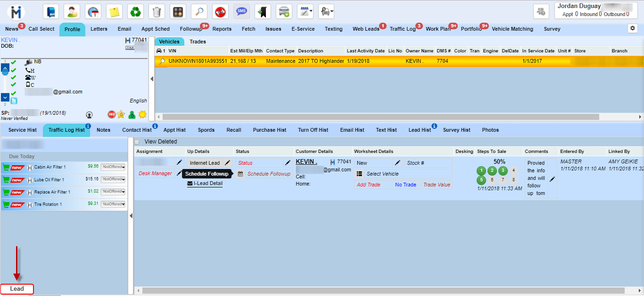Switch to the Web Leads tab
This screenshot has width=644, height=296.
pos(365,29)
